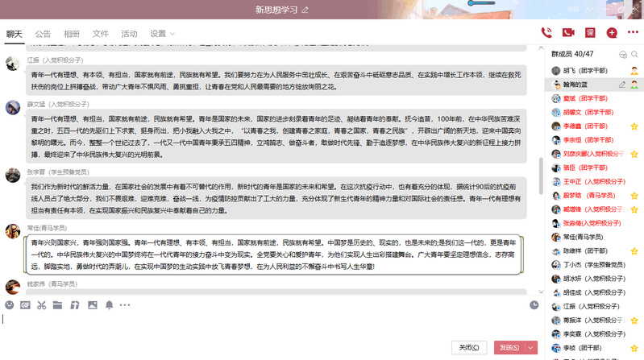Expand the send options dropdown arrow
The image size is (644, 360).
pyautogui.click(x=532, y=347)
